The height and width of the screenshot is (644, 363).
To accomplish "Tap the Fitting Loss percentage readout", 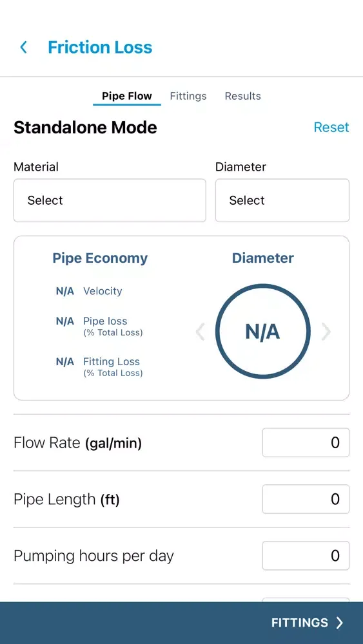I will tap(65, 362).
